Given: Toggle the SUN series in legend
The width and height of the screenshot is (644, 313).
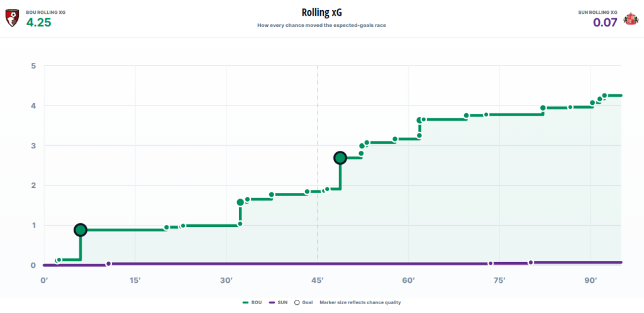Looking at the screenshot, I should click(x=277, y=302).
